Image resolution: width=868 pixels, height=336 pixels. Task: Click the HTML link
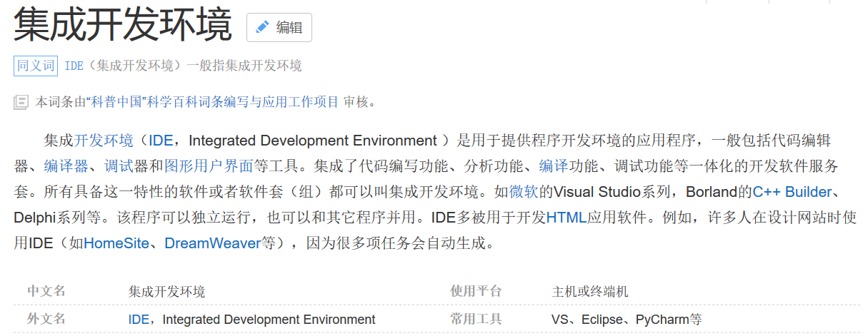point(566,218)
